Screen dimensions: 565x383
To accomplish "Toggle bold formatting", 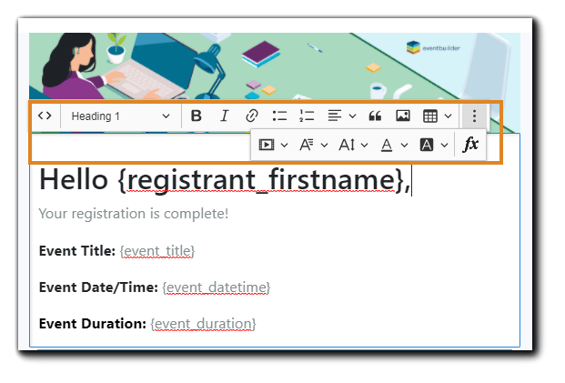I will (x=196, y=116).
